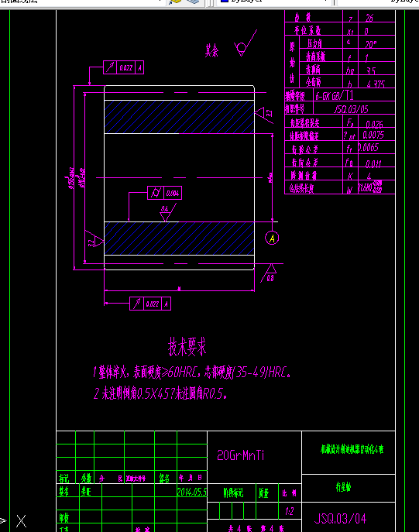The image size is (419, 532).
Task: Select the top runout tolerance frame 0.022 A
Action: [x=123, y=67]
